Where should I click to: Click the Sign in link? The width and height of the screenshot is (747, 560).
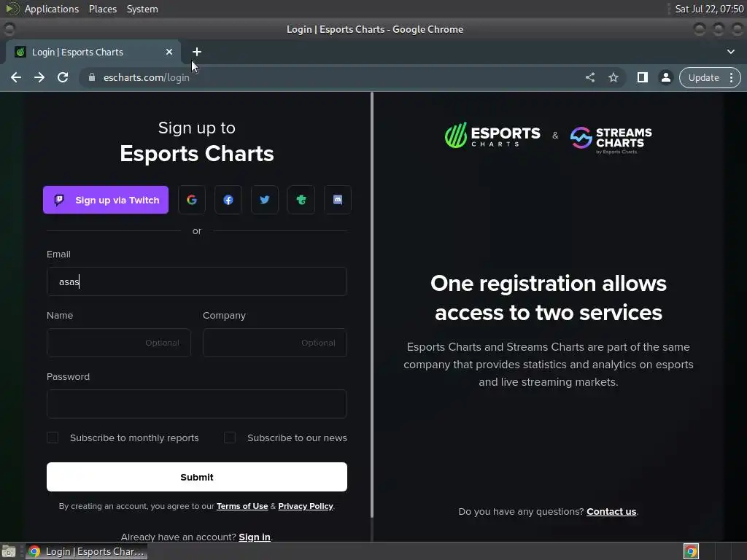[x=255, y=537]
